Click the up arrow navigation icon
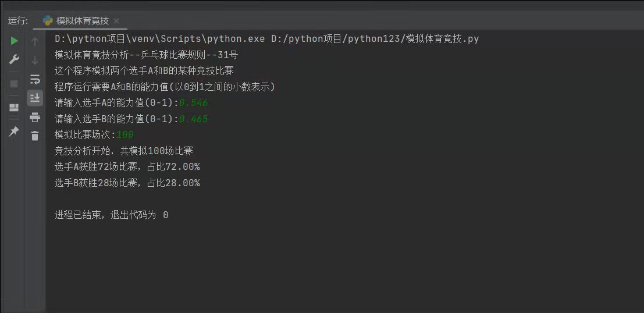644x313 pixels. coord(35,41)
